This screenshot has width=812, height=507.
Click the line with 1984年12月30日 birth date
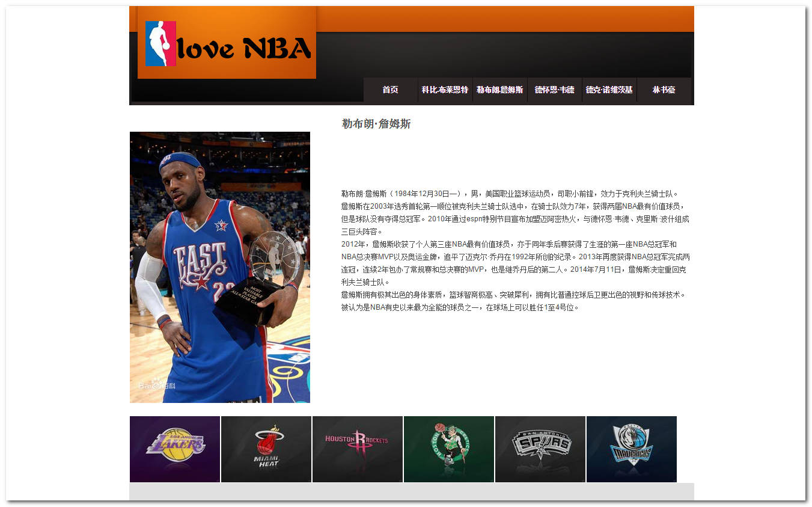pyautogui.click(x=510, y=194)
